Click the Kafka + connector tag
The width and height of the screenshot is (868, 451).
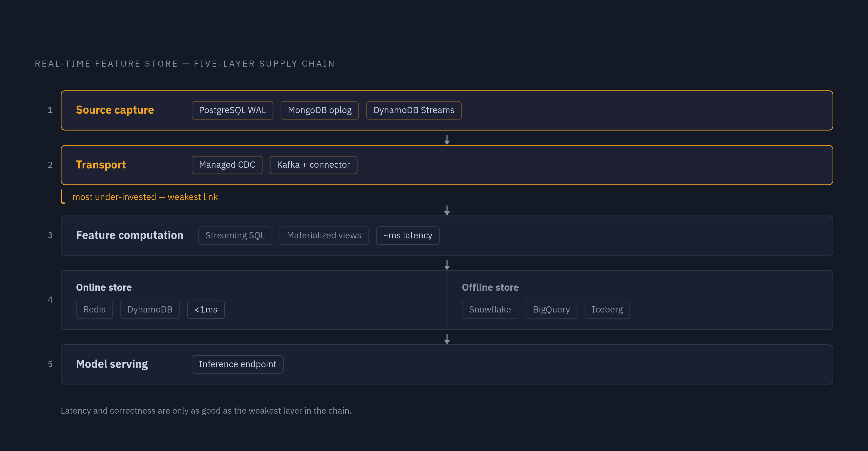(x=313, y=165)
